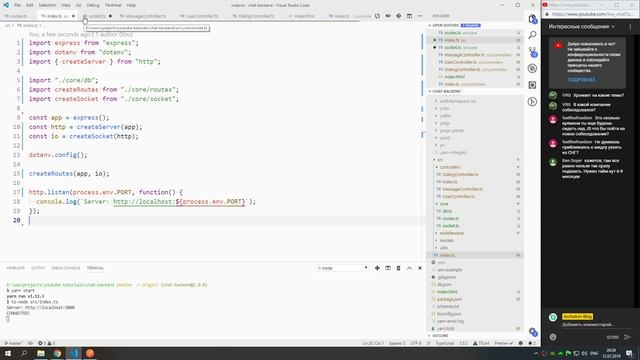This screenshot has height=360, width=640.
Task: Switch to the MessageController.ts editor tab
Action: pyautogui.click(x=143, y=16)
